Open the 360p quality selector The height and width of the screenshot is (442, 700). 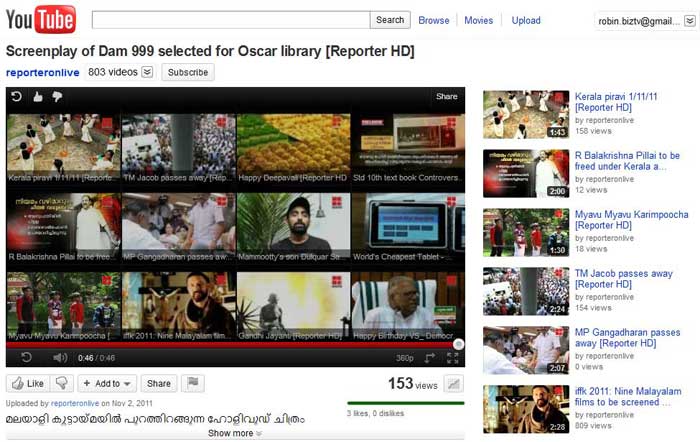[x=405, y=357]
